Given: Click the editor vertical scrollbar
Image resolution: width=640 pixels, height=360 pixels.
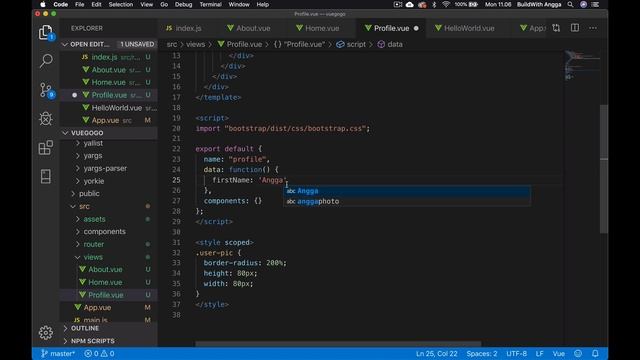Looking at the screenshot, I should tap(604, 169).
